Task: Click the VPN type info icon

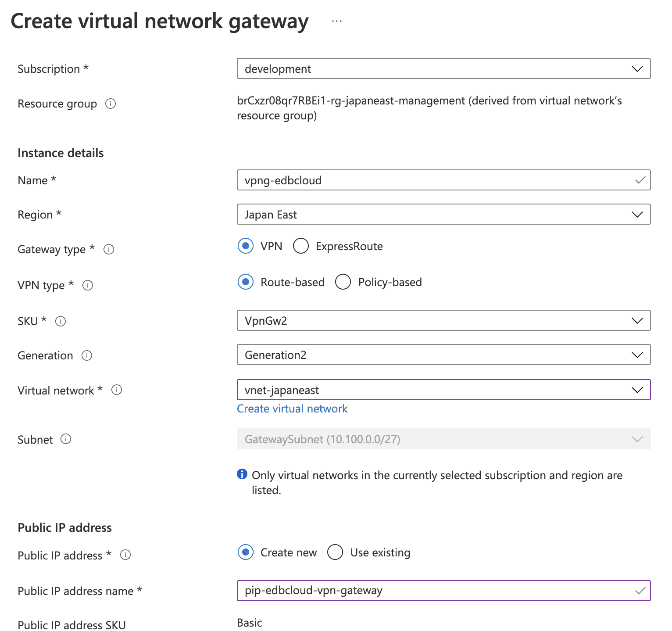Action: pos(88,285)
